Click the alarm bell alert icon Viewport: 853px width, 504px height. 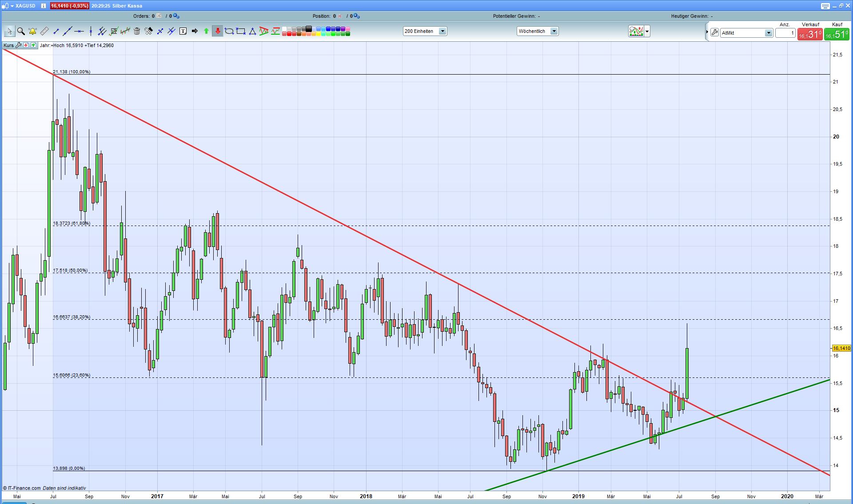[32, 31]
